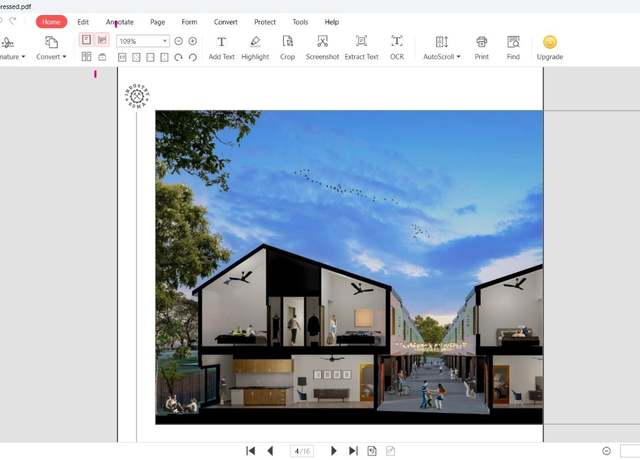The width and height of the screenshot is (640, 460).
Task: Set view to actual size
Action: [x=122, y=58]
